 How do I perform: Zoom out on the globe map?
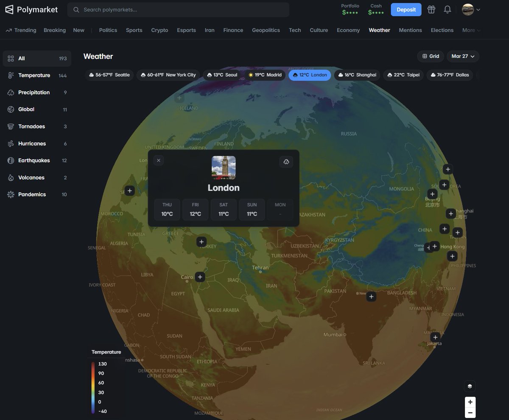click(x=470, y=413)
